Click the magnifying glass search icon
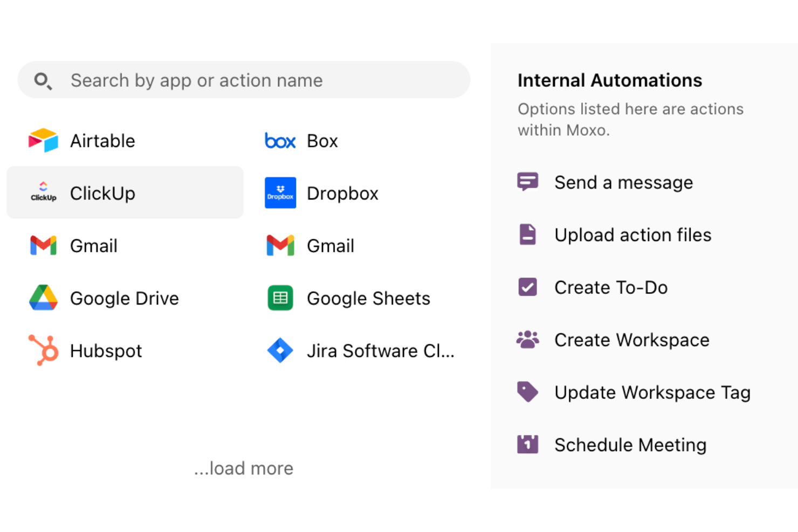 point(43,81)
